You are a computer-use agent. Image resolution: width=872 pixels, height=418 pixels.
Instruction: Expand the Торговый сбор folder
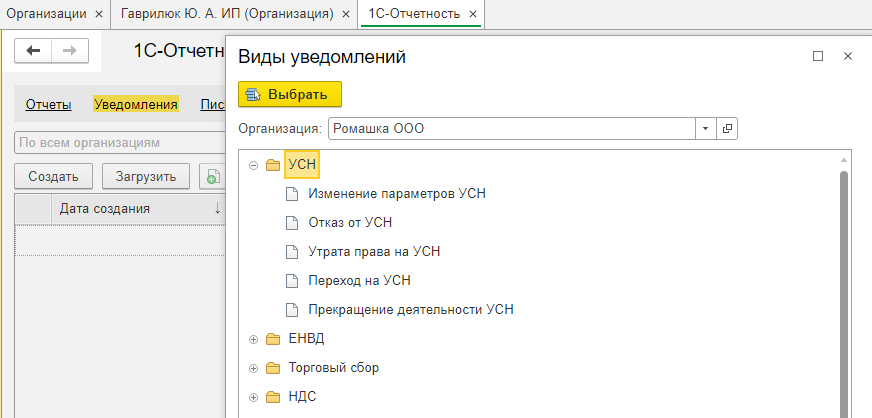click(254, 368)
